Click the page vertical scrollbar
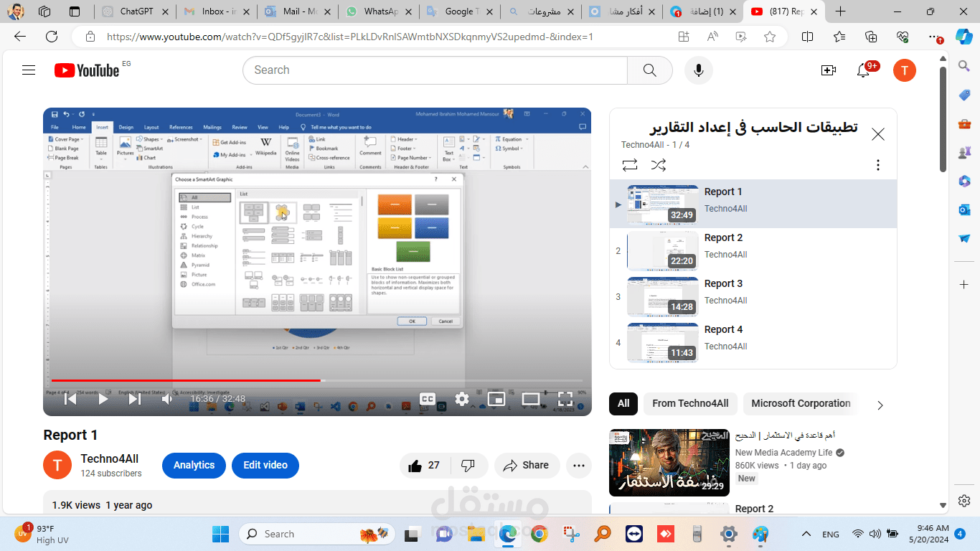Image resolution: width=980 pixels, height=551 pixels. [x=943, y=119]
